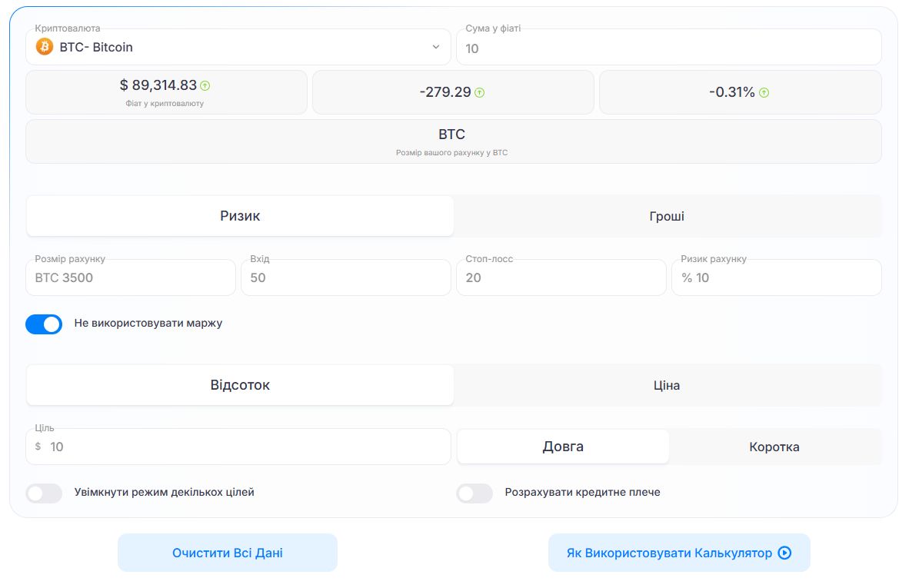Choose Довга position option
909x588 pixels.
pyautogui.click(x=563, y=447)
